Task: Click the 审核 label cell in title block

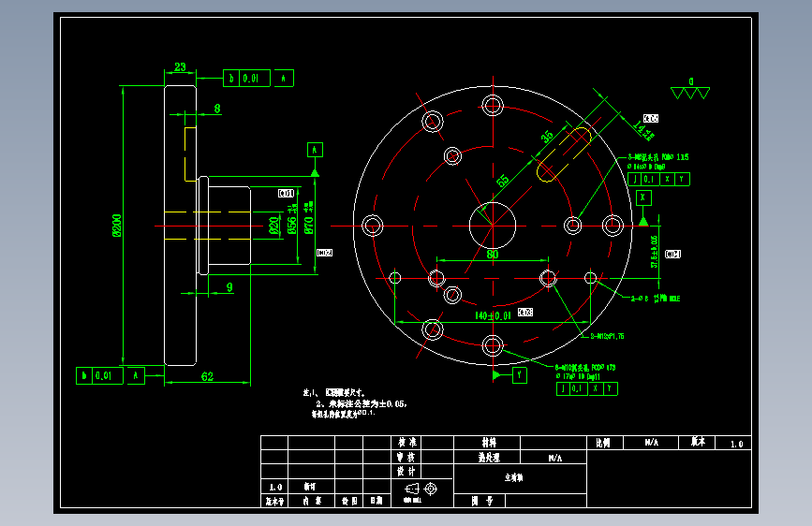Action: click(x=406, y=457)
